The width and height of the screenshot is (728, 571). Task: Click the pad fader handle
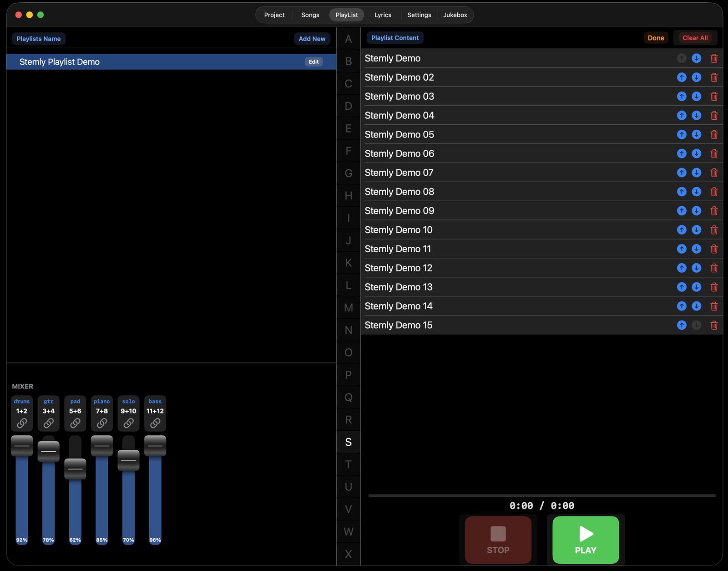pos(75,469)
